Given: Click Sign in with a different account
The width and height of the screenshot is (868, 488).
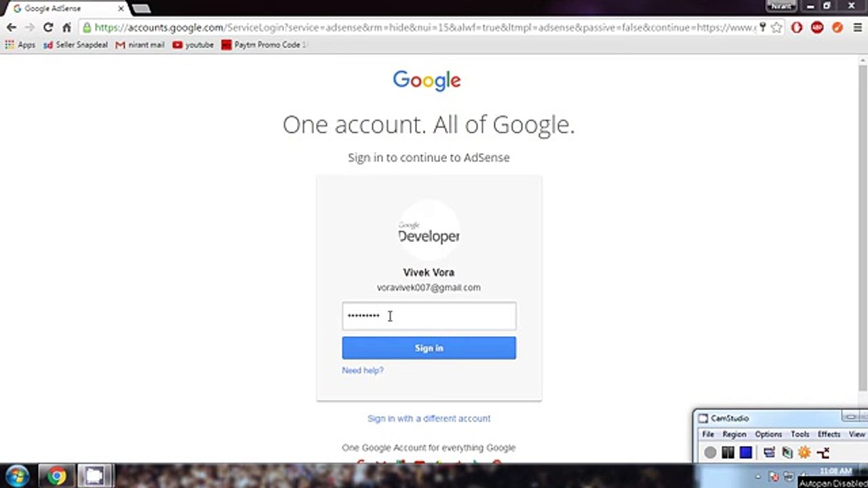Looking at the screenshot, I should pyautogui.click(x=429, y=418).
